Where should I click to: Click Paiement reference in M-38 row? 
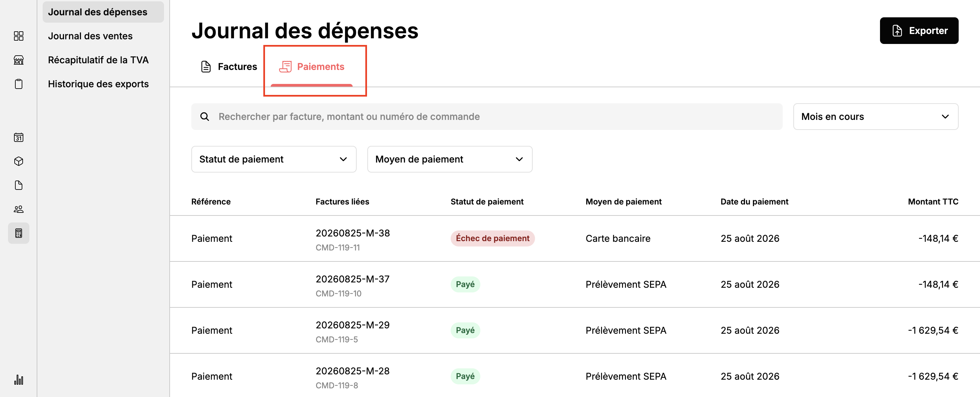(212, 238)
